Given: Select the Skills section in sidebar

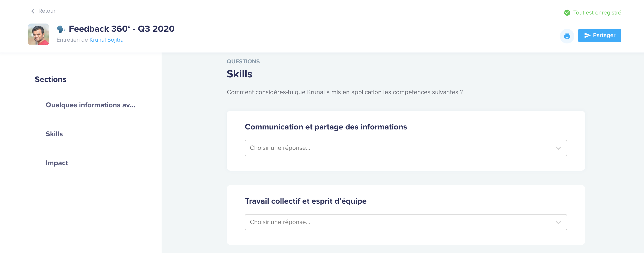Looking at the screenshot, I should (54, 134).
